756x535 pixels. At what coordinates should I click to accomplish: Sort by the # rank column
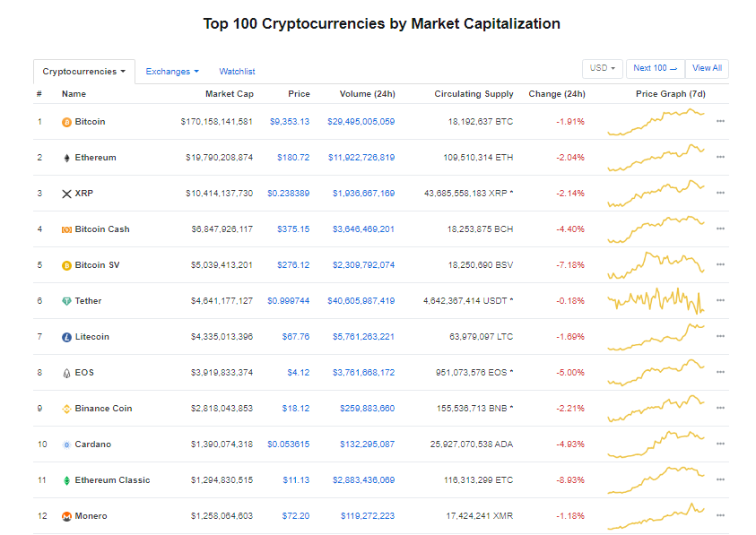pos(39,94)
